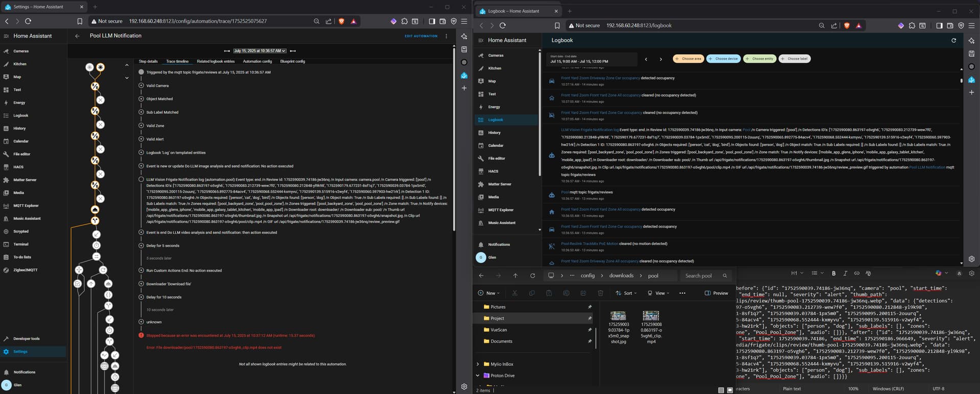Viewport: 980px width, 394px height.
Task: Select the snapshot.jpg file thumbnail
Action: [618, 316]
